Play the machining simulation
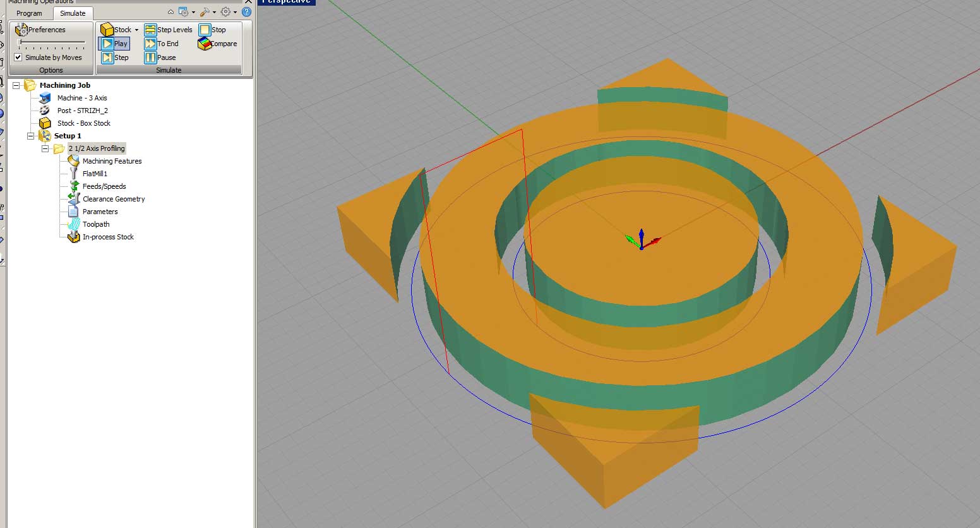The image size is (980, 528). (114, 44)
